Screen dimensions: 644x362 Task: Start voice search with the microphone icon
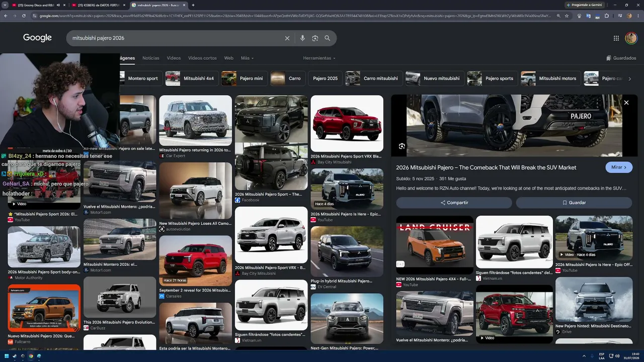302,38
